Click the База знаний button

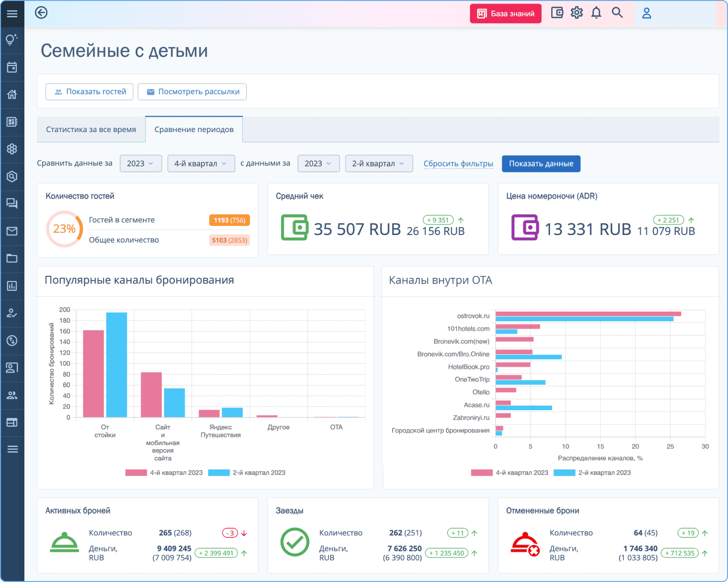click(x=506, y=13)
